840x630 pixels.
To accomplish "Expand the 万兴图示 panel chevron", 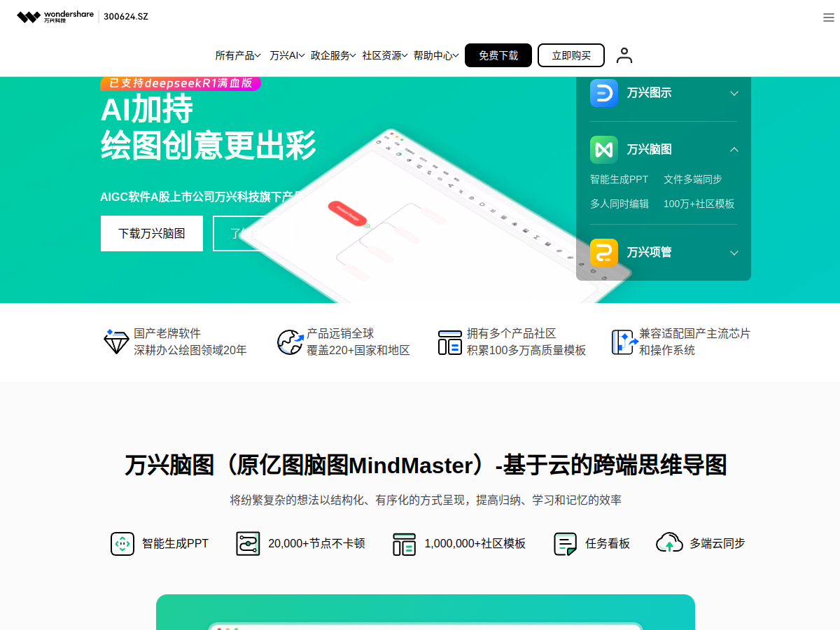I will pos(734,93).
